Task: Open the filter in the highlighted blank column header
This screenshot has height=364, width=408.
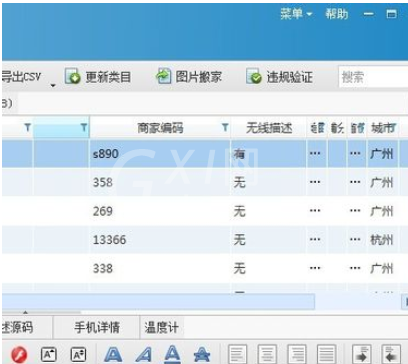Action: click(x=84, y=127)
